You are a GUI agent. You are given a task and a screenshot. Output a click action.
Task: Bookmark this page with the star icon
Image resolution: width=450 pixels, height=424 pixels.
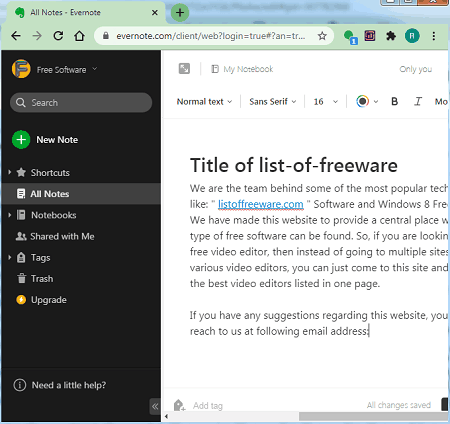tap(322, 36)
